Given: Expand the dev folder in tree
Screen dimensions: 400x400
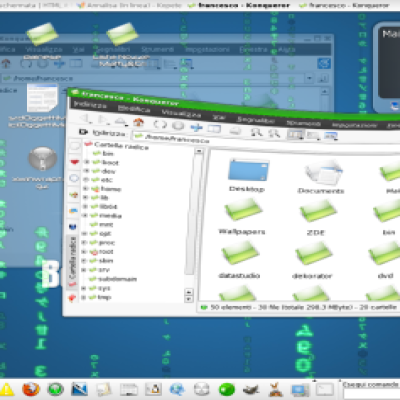Looking at the screenshot, I should click(x=87, y=171).
